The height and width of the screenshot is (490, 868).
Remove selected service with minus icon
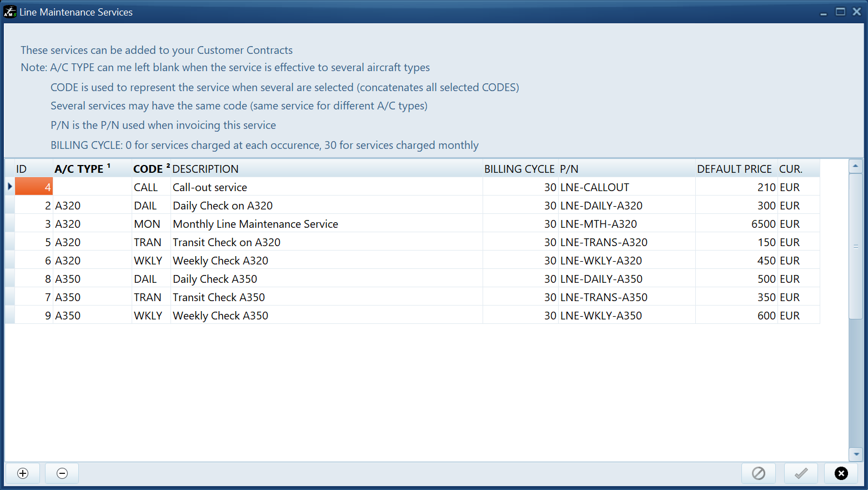tap(62, 473)
